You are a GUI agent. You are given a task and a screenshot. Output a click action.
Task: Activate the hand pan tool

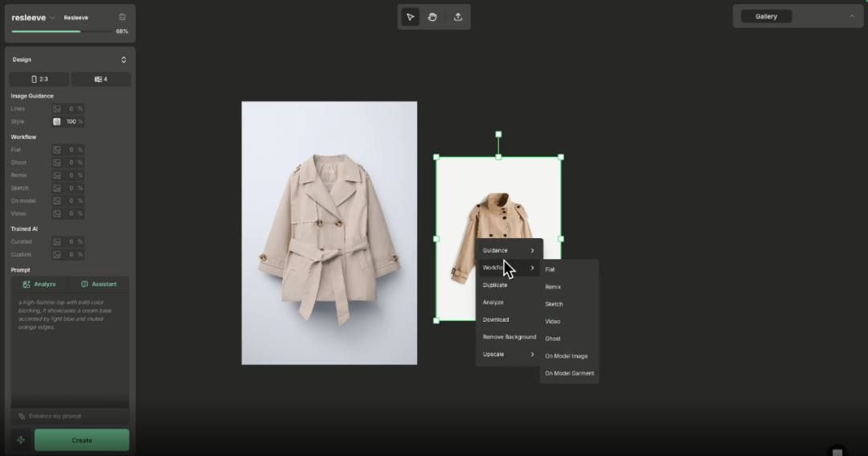(x=432, y=17)
